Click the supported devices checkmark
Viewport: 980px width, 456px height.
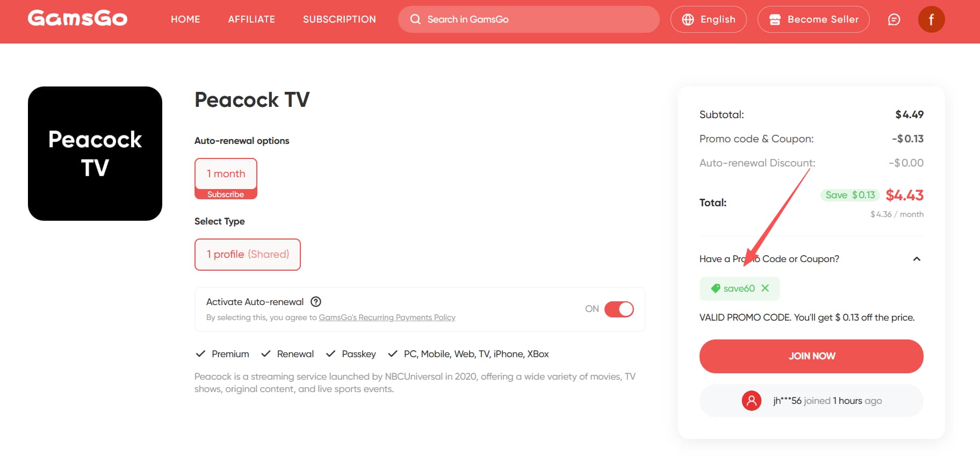click(393, 354)
